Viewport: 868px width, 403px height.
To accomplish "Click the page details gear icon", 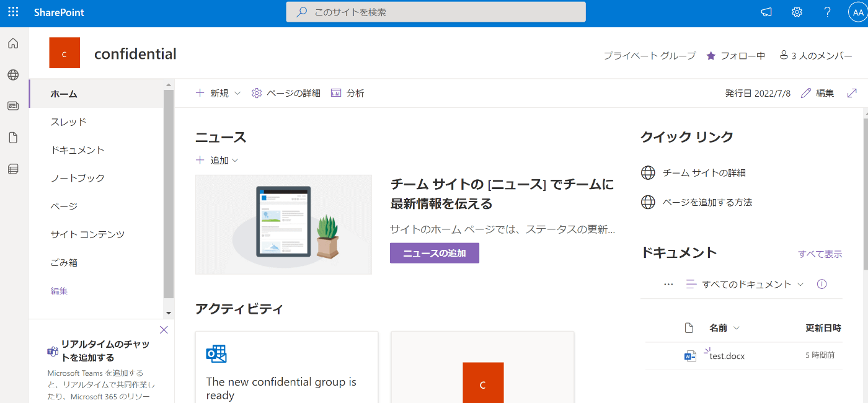I will (x=257, y=93).
